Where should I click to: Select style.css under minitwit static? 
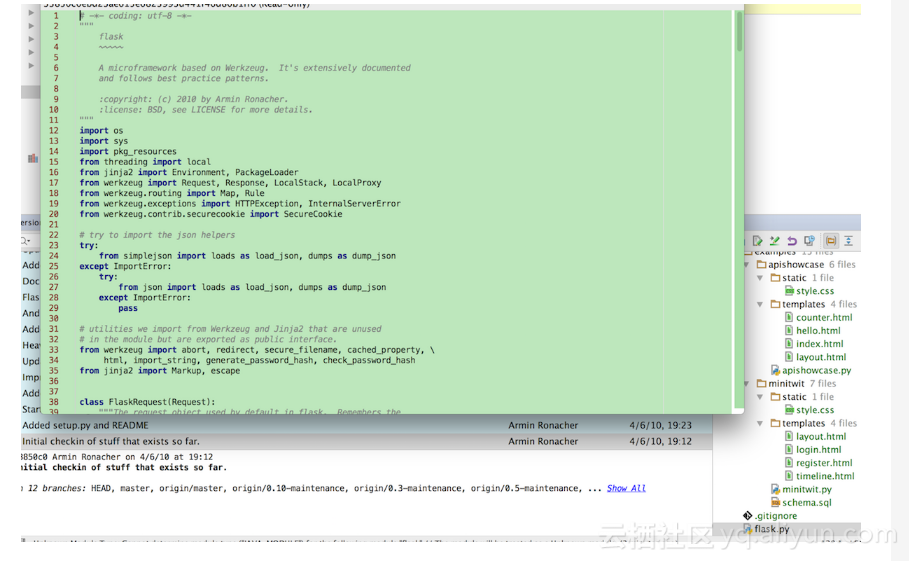[815, 410]
